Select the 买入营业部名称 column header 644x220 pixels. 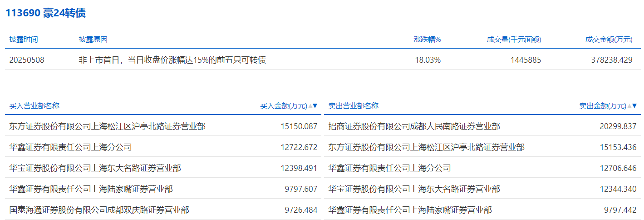point(34,106)
